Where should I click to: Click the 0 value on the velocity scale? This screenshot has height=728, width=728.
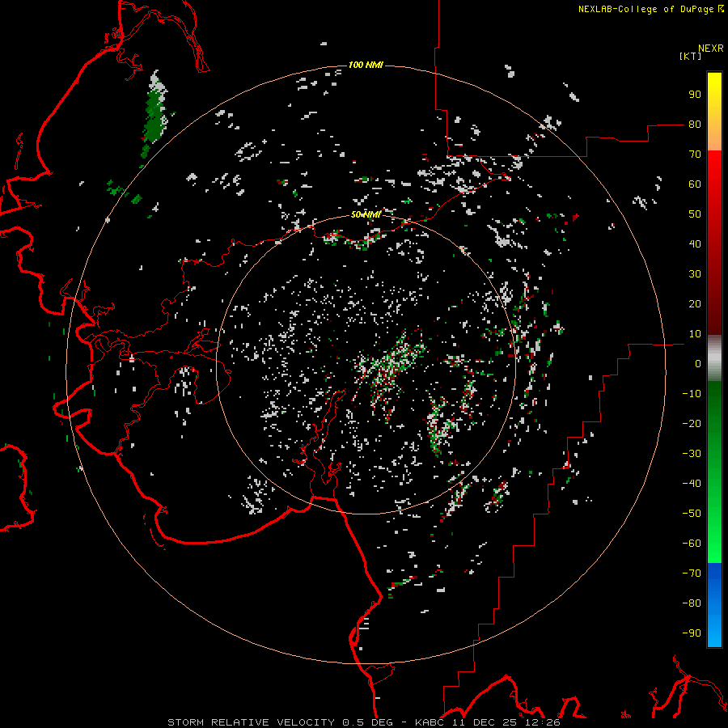[x=698, y=364]
